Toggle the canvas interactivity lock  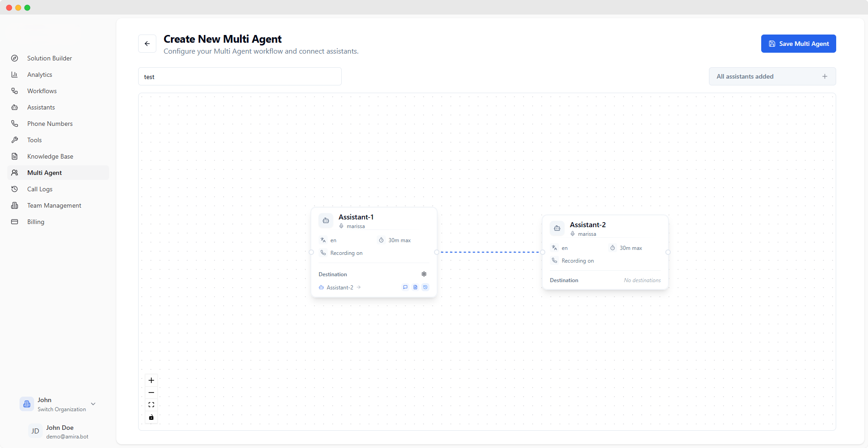coord(151,417)
